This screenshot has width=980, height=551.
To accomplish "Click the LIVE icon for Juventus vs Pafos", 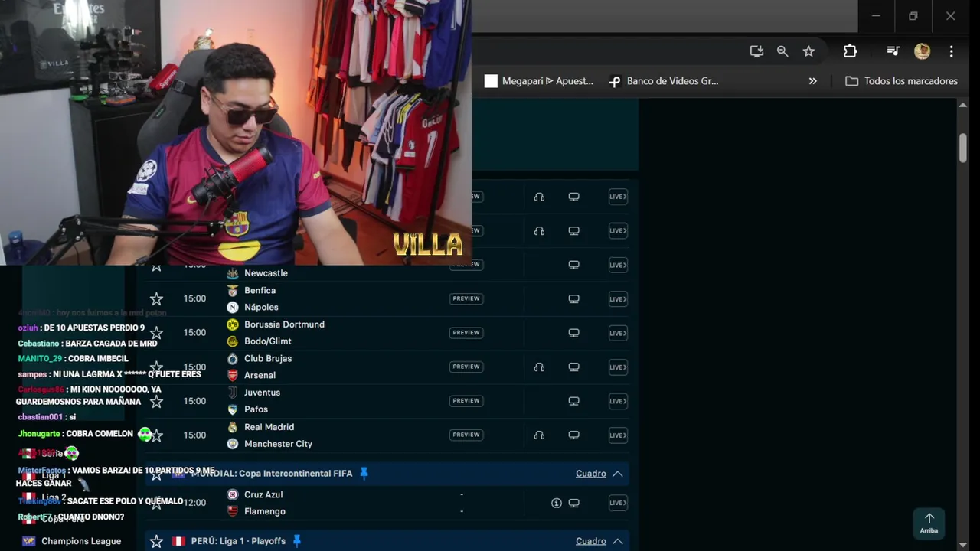I will click(618, 401).
